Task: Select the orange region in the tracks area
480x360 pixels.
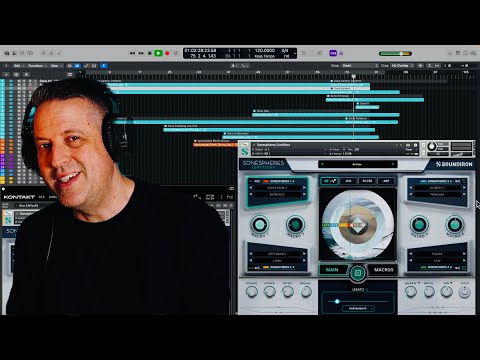Action: 215,145
